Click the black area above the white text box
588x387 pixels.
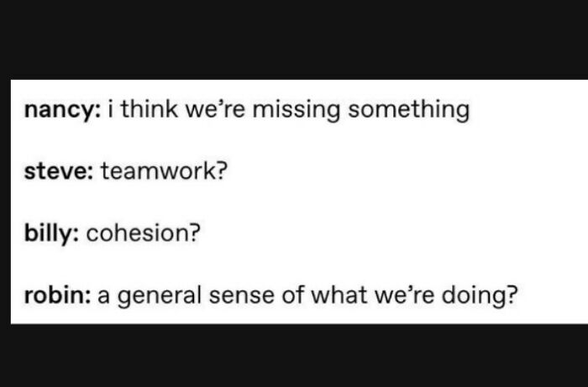[294, 38]
